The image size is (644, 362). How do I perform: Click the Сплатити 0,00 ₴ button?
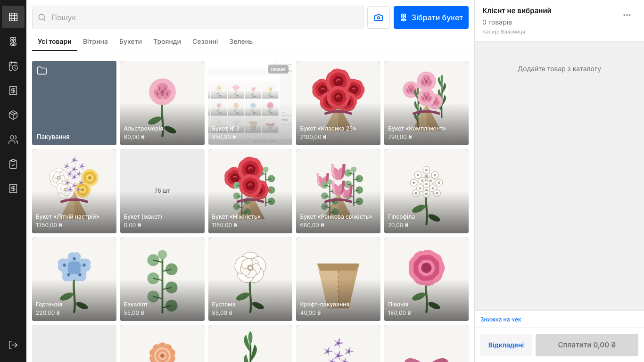[x=587, y=345]
